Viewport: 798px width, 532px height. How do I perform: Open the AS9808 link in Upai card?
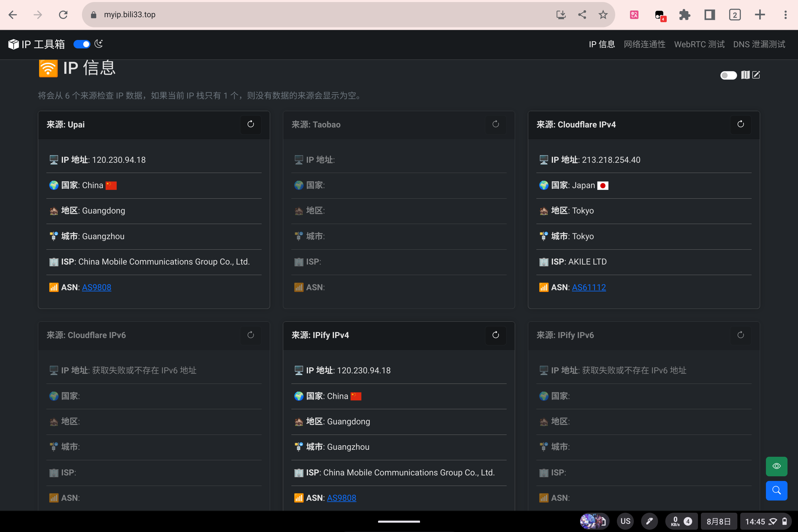96,287
